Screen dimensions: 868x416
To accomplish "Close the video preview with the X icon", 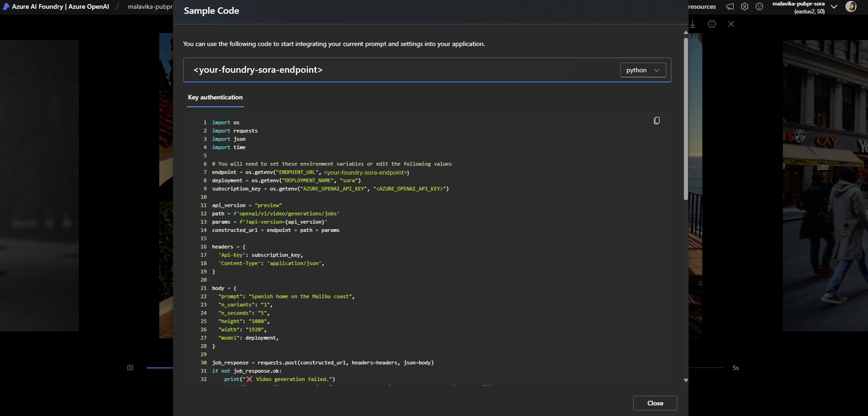I will [731, 24].
